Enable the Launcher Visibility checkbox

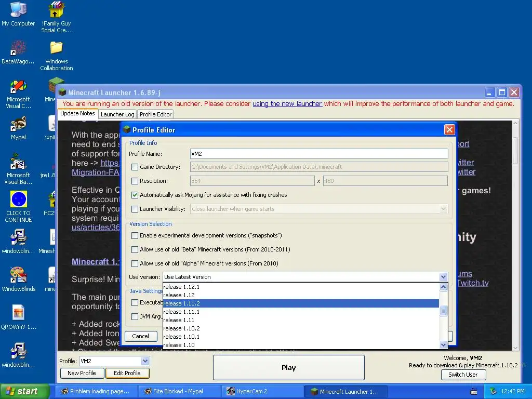[135, 209]
